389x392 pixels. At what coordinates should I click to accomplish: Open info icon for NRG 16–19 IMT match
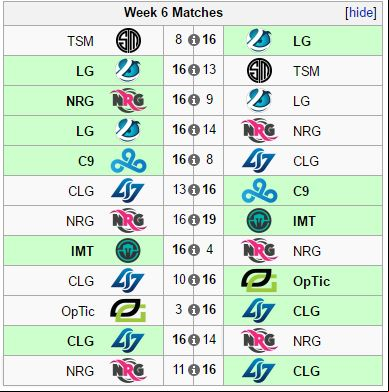194,220
